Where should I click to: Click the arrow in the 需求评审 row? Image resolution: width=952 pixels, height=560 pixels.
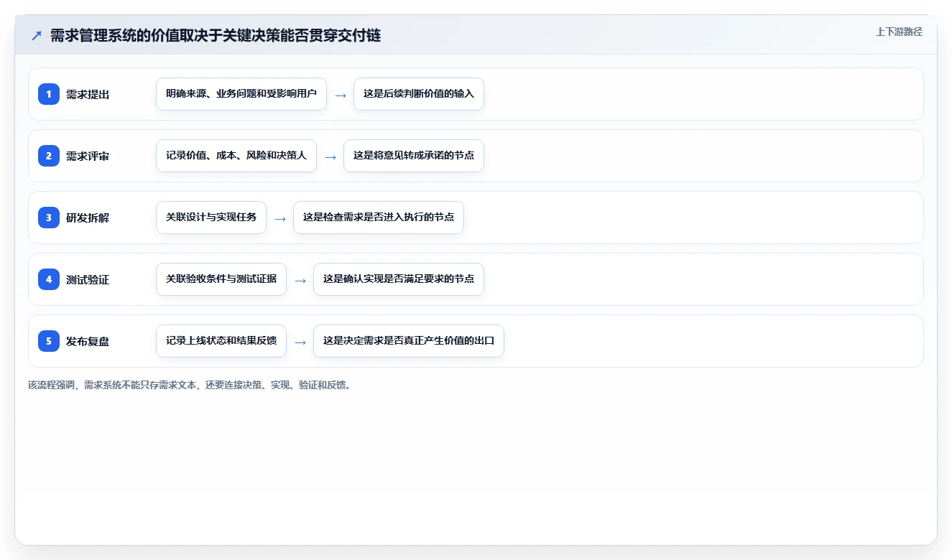[x=331, y=157]
